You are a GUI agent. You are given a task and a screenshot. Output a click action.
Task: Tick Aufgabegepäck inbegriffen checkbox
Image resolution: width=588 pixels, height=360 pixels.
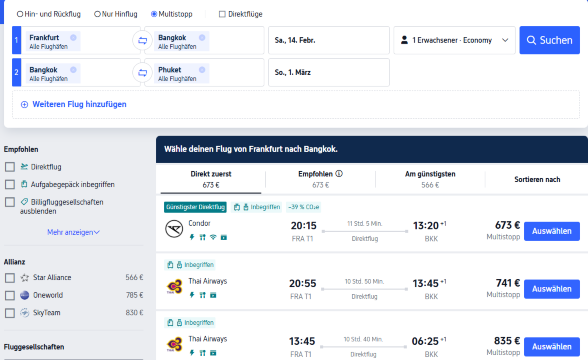pos(10,184)
